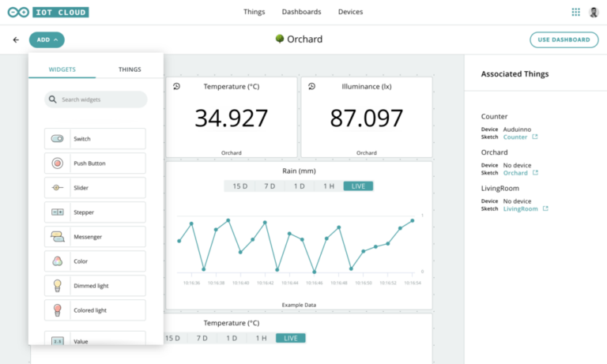Collapse the ADD dropdown button
Image resolution: width=607 pixels, height=364 pixels.
[47, 39]
